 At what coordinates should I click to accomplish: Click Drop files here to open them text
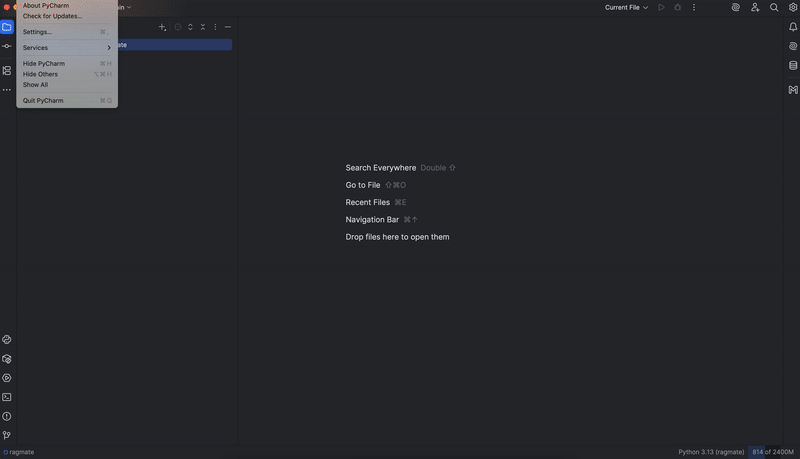(x=397, y=237)
